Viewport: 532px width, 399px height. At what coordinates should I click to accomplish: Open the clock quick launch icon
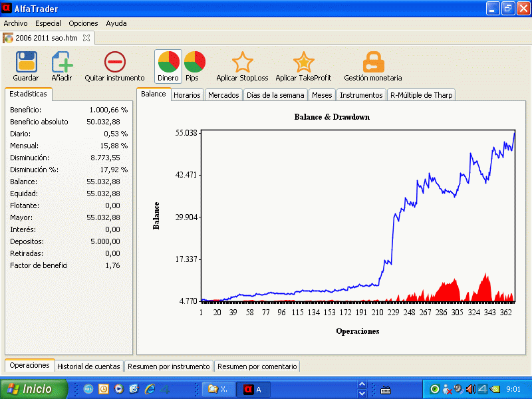104,389
